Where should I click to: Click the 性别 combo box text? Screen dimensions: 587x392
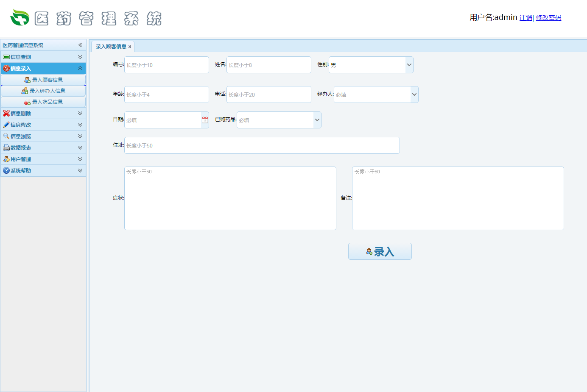367,65
